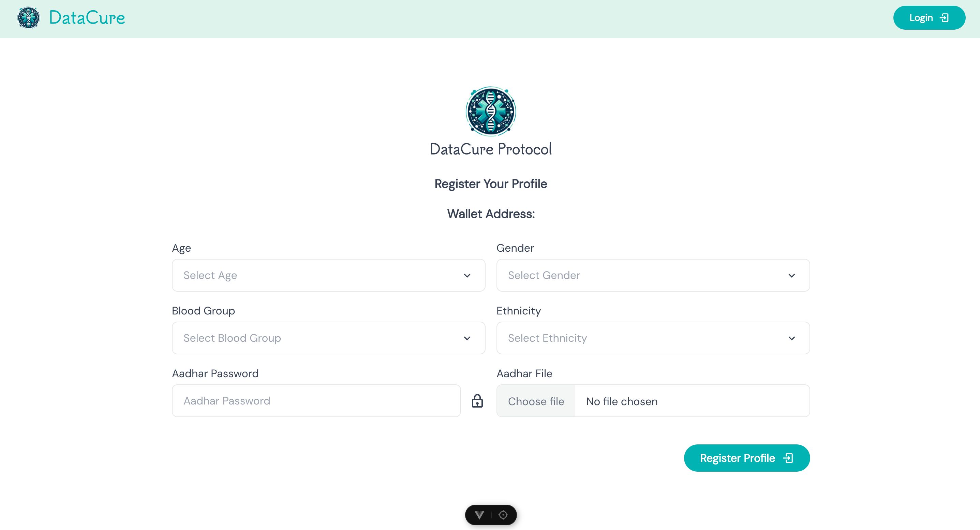Screen dimensions: 980x530
Task: Select the Gender dropdown option
Action: click(x=653, y=275)
